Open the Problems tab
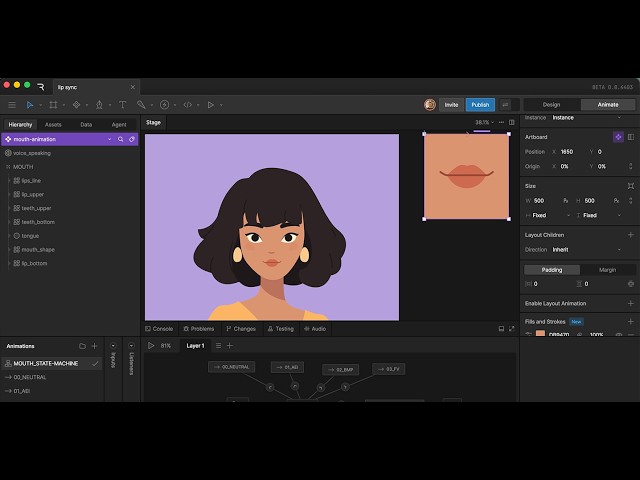 pos(198,329)
